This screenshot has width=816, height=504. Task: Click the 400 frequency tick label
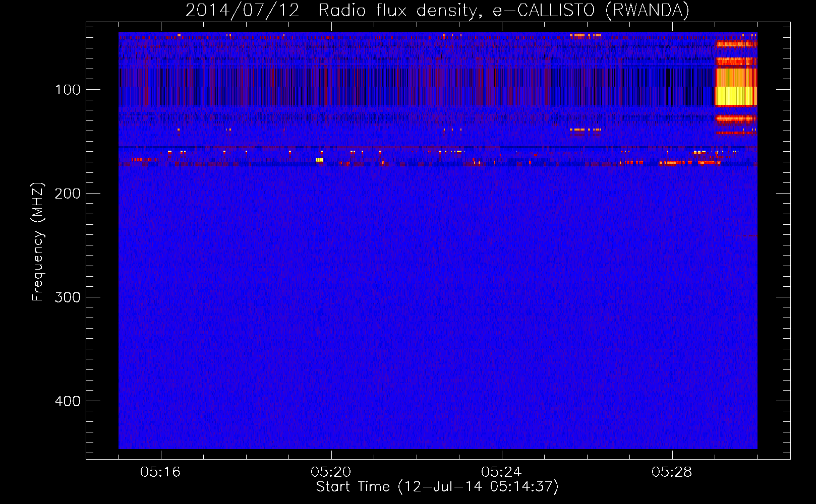[68, 401]
